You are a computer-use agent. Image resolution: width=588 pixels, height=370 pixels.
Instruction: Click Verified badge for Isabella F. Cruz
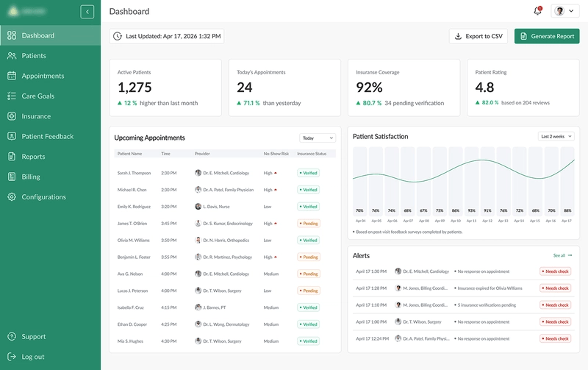click(x=308, y=307)
